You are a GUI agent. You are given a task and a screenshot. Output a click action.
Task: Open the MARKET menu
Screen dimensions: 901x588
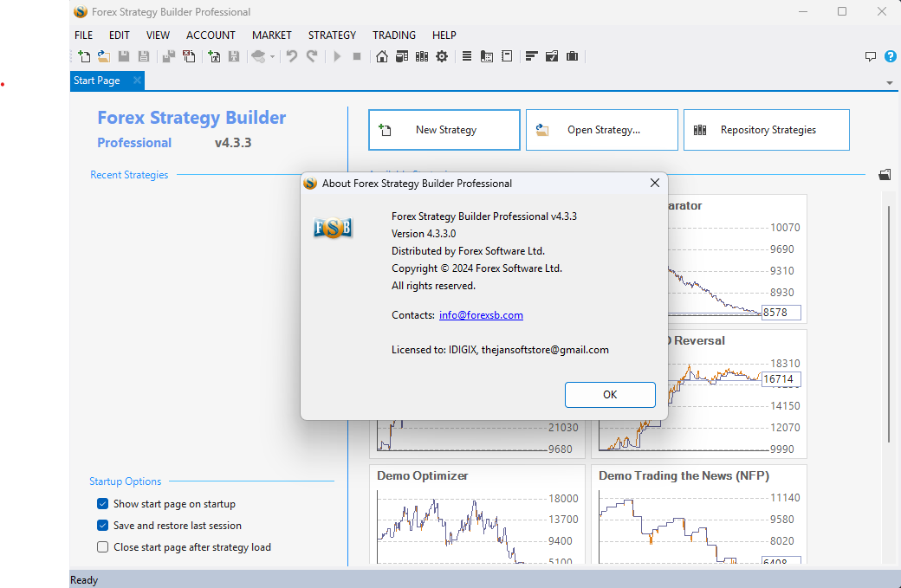click(x=272, y=35)
